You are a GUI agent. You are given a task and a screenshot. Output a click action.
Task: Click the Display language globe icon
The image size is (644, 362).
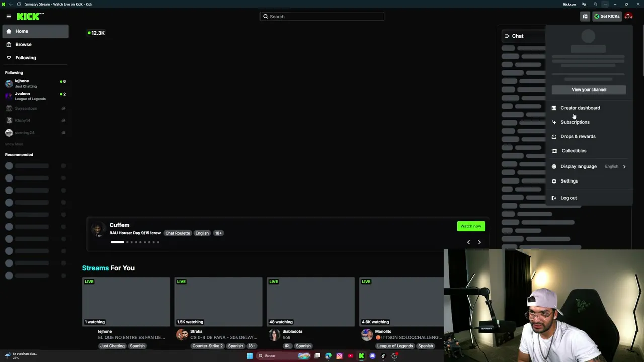click(x=554, y=166)
